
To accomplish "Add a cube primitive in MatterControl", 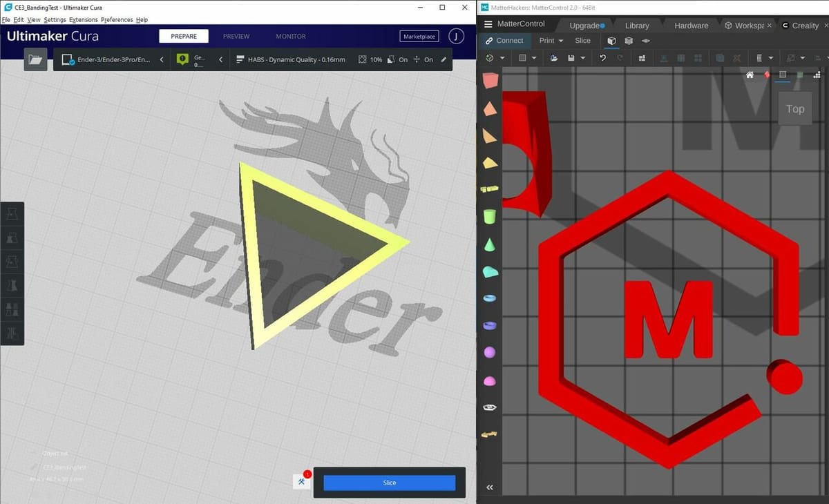I will (x=490, y=81).
